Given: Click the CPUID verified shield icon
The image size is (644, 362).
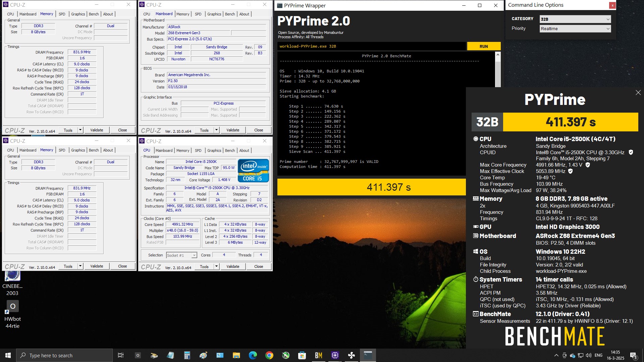Looking at the screenshot, I should coord(631,152).
